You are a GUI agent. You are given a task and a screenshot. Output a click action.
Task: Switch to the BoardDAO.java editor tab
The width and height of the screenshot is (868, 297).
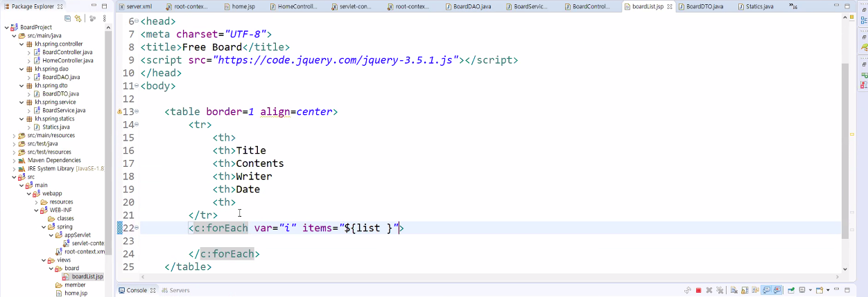[471, 6]
